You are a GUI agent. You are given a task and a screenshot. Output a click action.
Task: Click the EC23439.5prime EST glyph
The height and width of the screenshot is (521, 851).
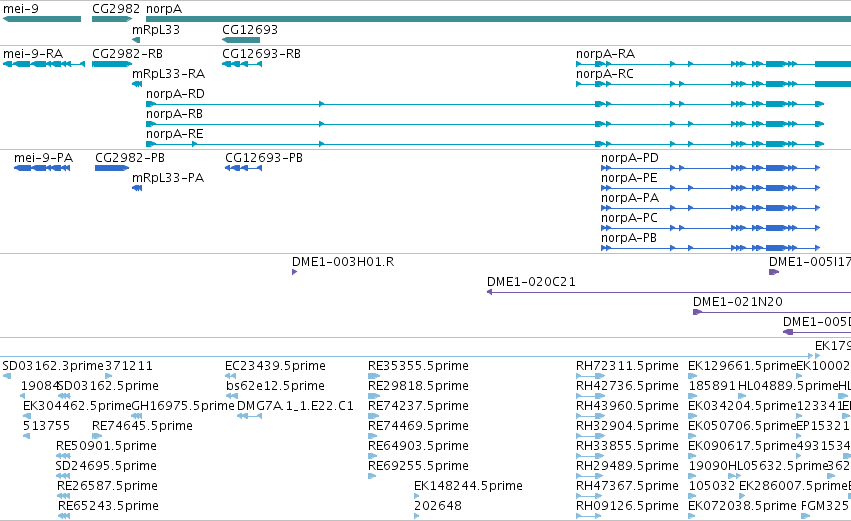(231, 376)
